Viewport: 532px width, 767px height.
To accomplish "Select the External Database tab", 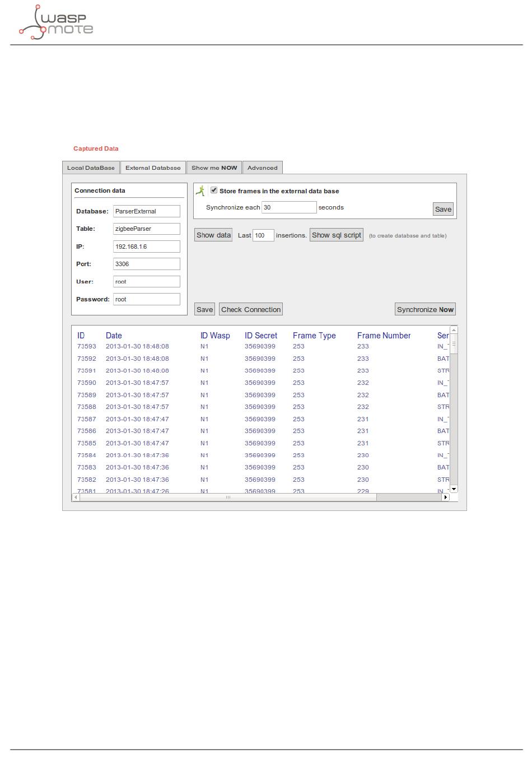I will point(153,168).
